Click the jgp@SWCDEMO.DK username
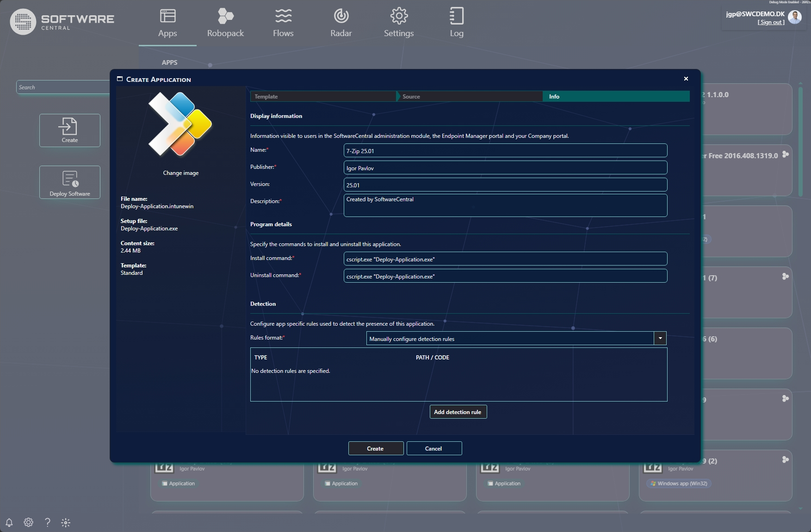This screenshot has width=811, height=532. point(755,14)
